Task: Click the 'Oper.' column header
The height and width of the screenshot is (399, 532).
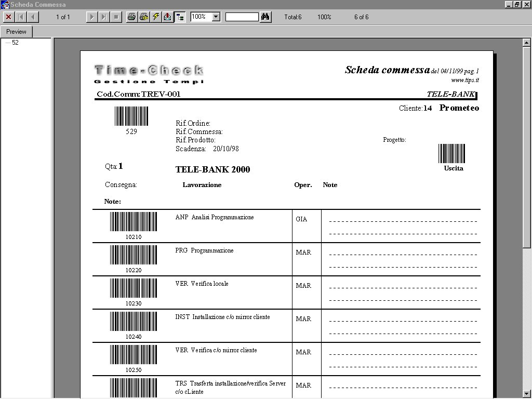Action: coord(303,185)
